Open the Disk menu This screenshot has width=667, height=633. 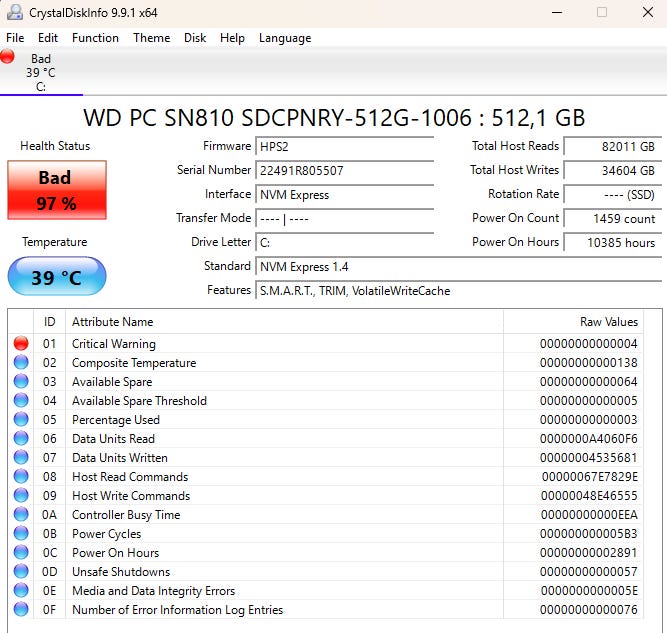click(x=195, y=38)
